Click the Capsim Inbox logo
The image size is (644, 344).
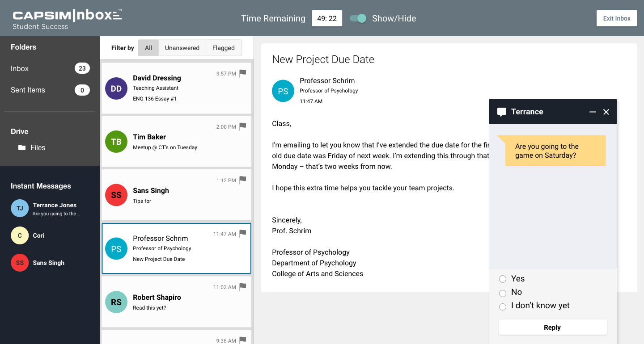coord(67,20)
